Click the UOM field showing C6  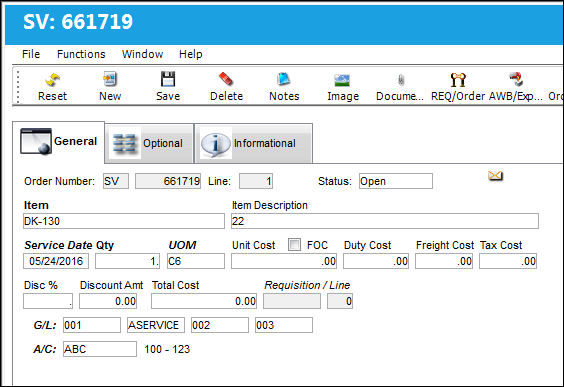pos(196,261)
